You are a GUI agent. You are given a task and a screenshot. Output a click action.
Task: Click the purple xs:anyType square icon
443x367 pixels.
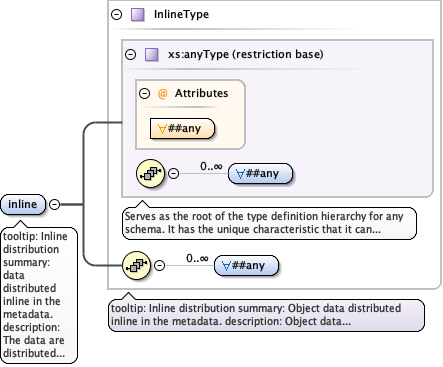(x=152, y=54)
